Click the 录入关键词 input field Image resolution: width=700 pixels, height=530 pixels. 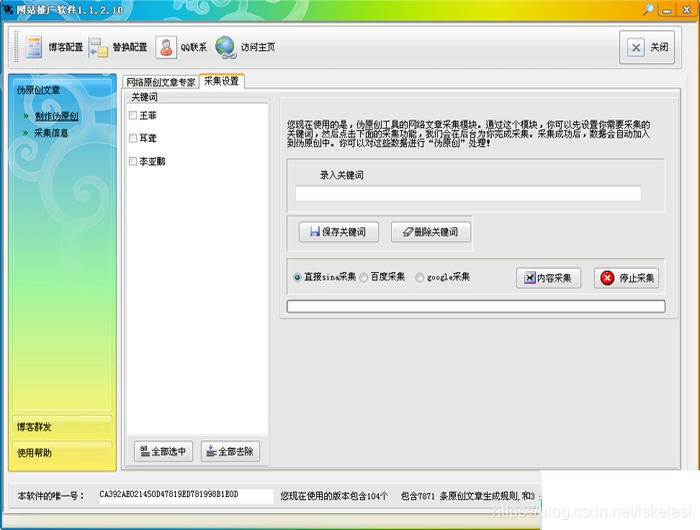(x=468, y=193)
